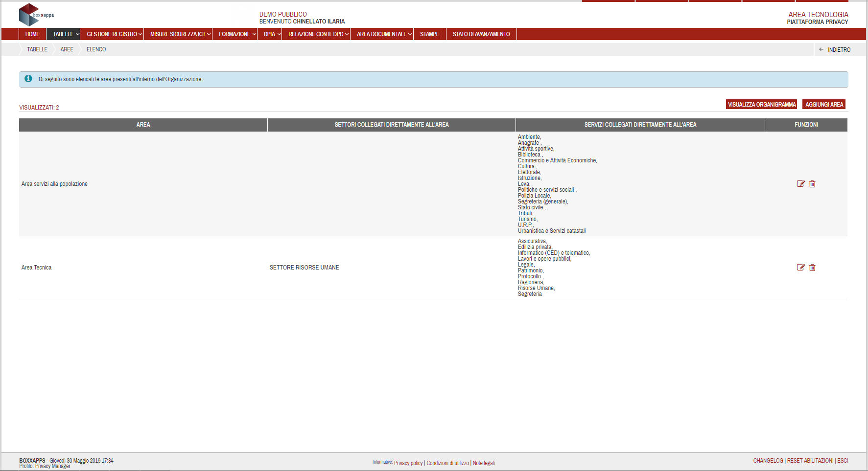Click SETTORI COLLEGATI DIRETTAMENTE ALL'AREA header
Screen dimensions: 868x471
[x=392, y=125]
